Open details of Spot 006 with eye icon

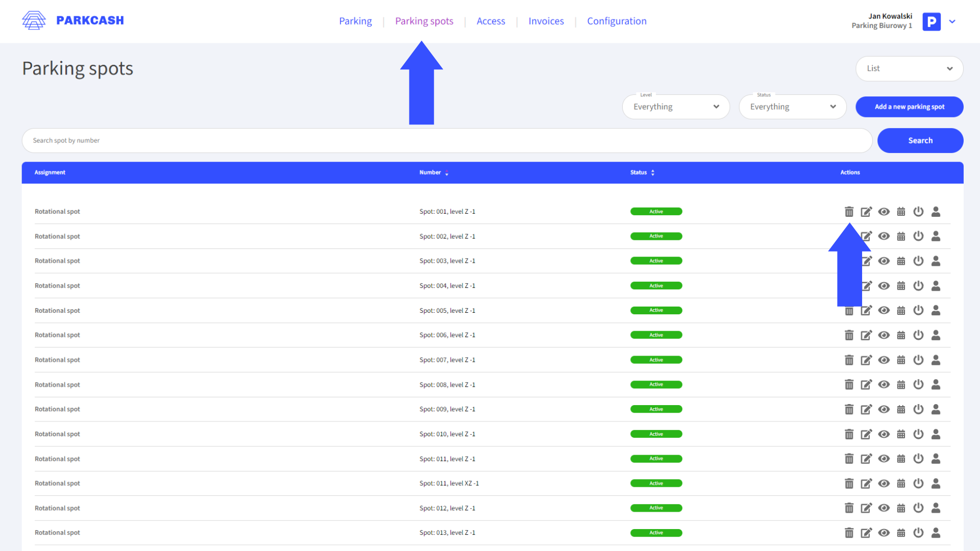pyautogui.click(x=884, y=335)
